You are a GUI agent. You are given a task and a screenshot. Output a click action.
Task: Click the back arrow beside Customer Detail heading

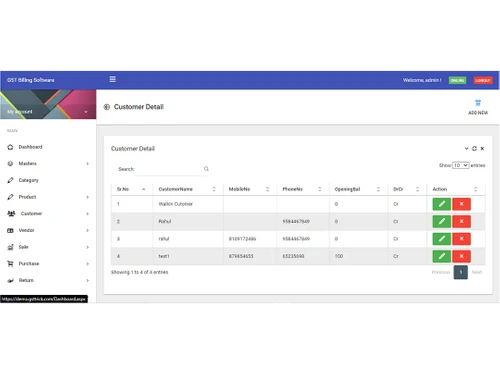(107, 107)
